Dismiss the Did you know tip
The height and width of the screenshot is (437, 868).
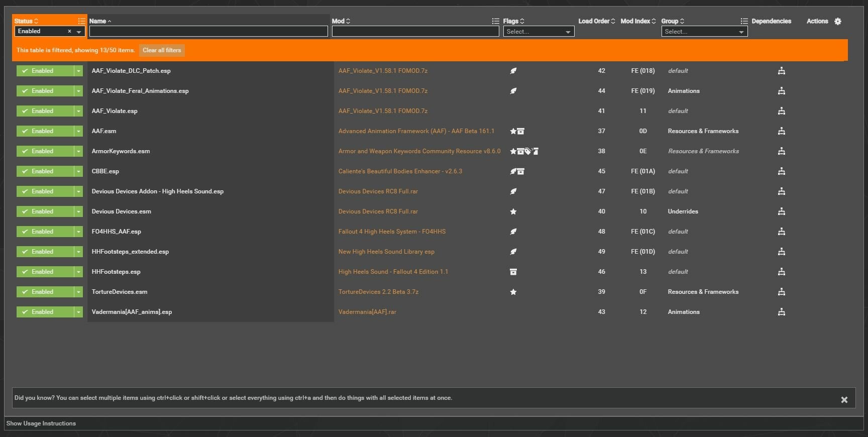(844, 400)
